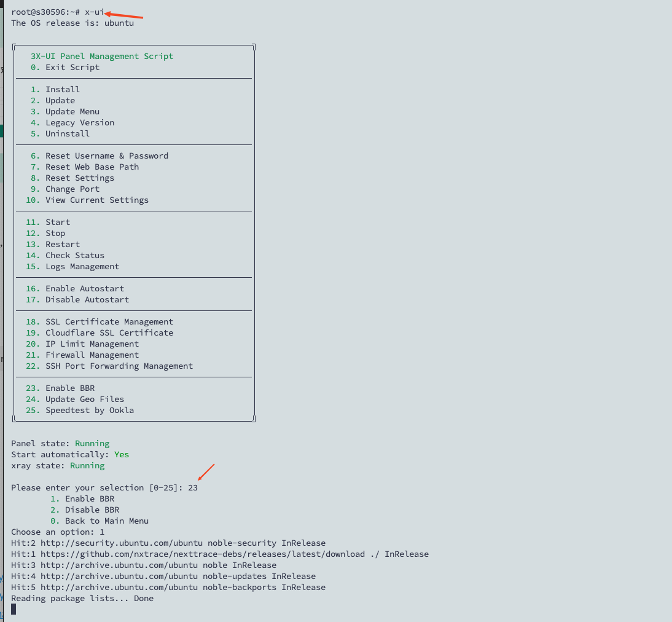Select the Update Menu entry
672x622 pixels.
72,111
